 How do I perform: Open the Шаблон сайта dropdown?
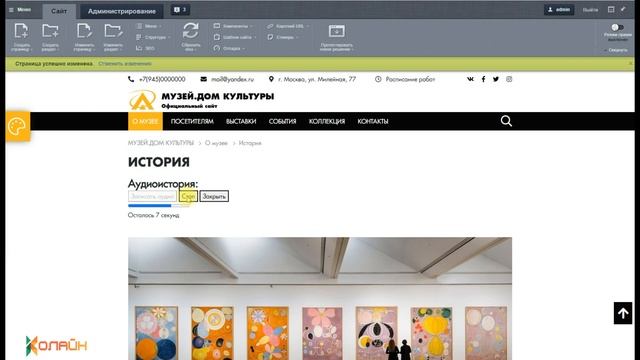point(235,37)
